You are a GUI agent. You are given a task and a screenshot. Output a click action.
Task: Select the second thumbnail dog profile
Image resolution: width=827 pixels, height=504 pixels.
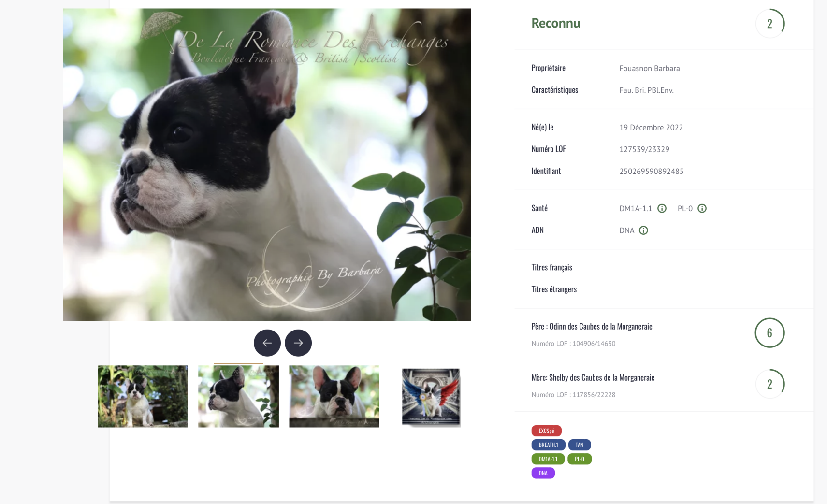(238, 396)
